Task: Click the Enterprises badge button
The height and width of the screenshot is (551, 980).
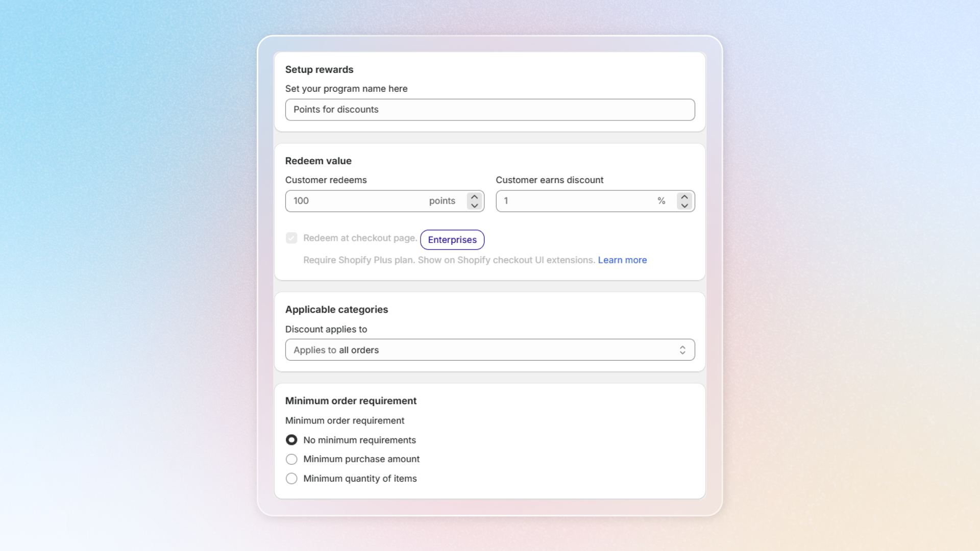Action: pos(452,240)
